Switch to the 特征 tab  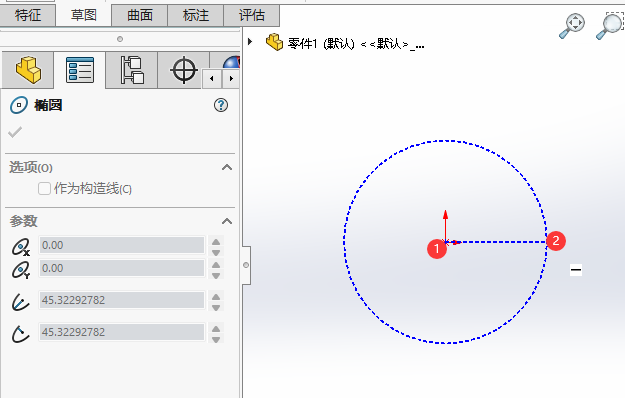[28, 16]
